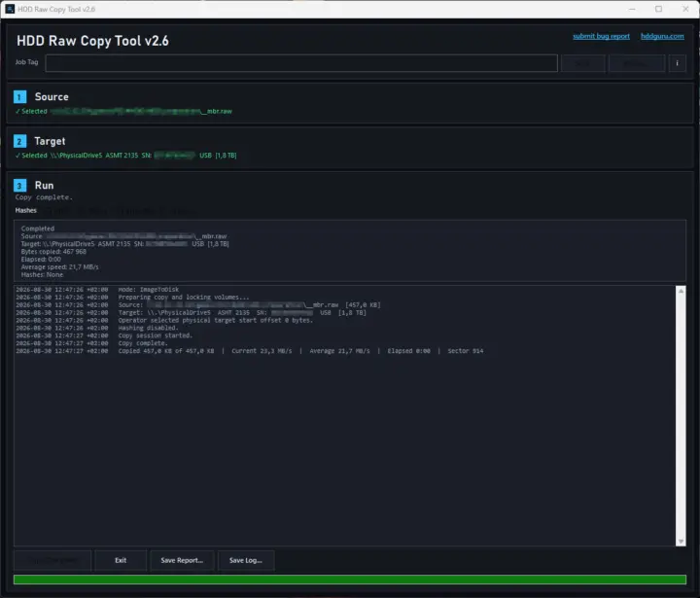Click the Source section heading
Screen dimensions: 700x598
coord(52,97)
